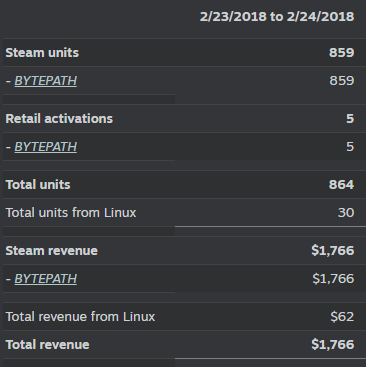Click the Retail activations total value 5
366x367 pixels.
pos(350,119)
